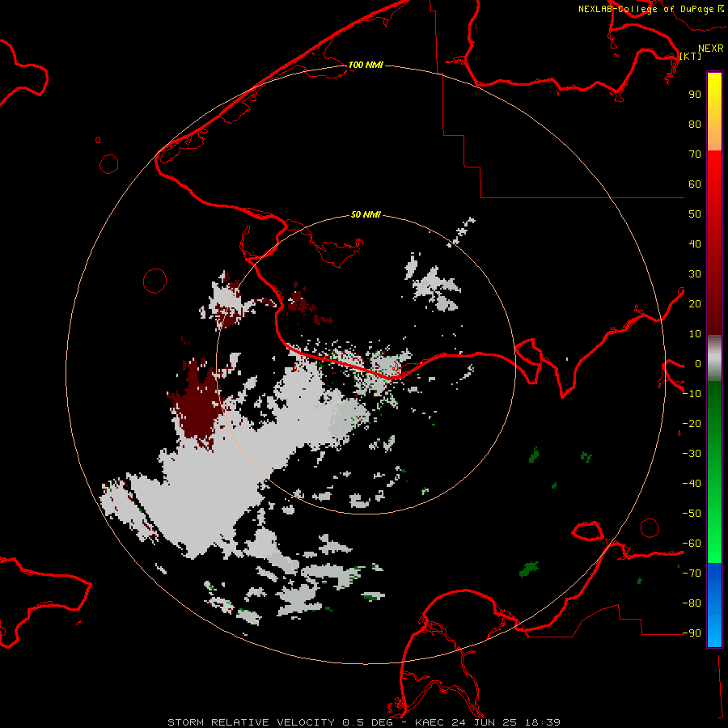Select the 50 NMI range ring label
This screenshot has width=728, height=728.
366,214
